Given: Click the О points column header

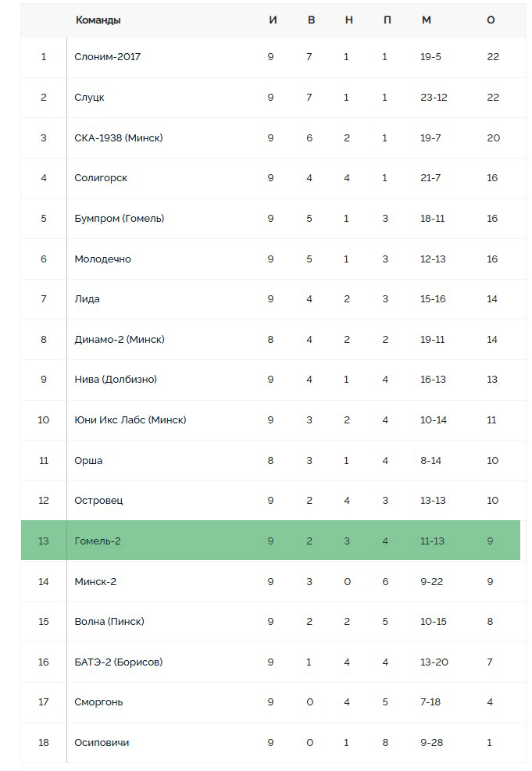Looking at the screenshot, I should (491, 20).
